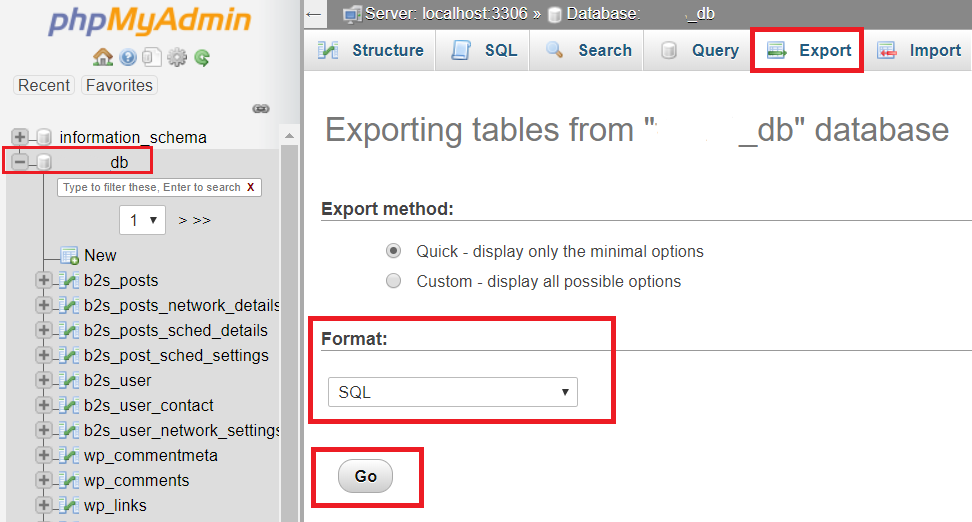This screenshot has height=522, width=972.
Task: Click the information_schema database icon
Action: (44, 137)
